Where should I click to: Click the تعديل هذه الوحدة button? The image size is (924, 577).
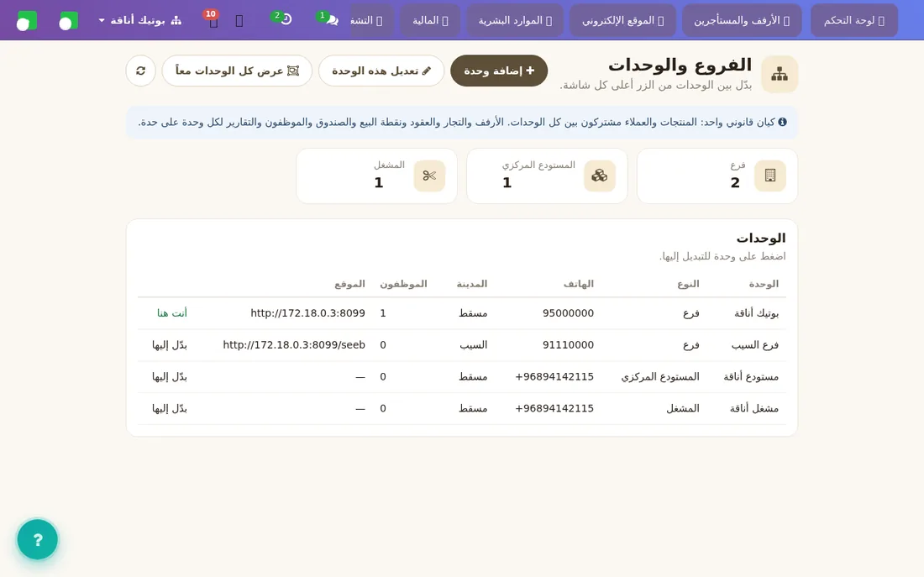pyautogui.click(x=381, y=71)
